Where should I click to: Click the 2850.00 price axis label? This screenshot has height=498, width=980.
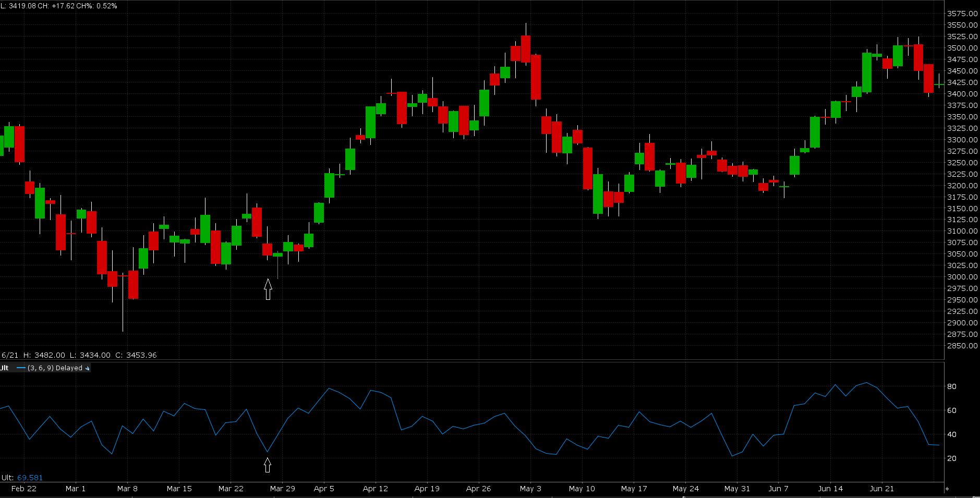click(963, 346)
